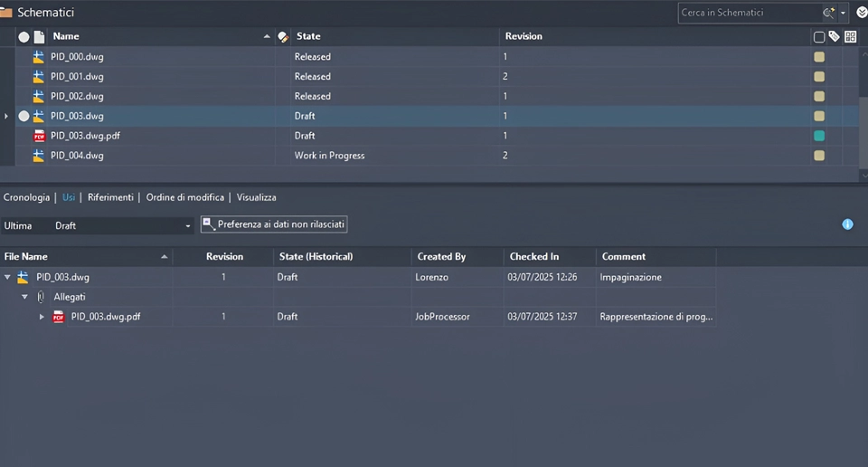Click the file list vertical scrollbar
Image resolution: width=868 pixels, height=467 pixels.
[x=863, y=133]
